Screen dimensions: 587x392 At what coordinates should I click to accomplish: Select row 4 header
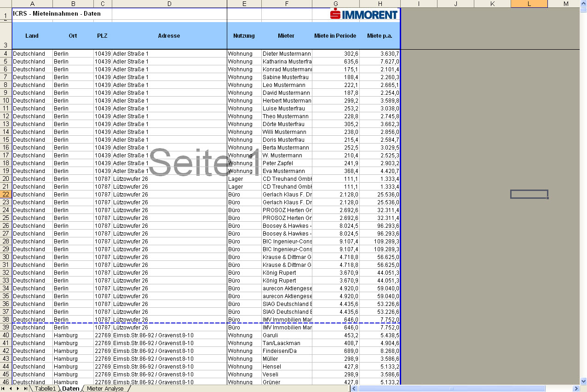click(x=6, y=54)
